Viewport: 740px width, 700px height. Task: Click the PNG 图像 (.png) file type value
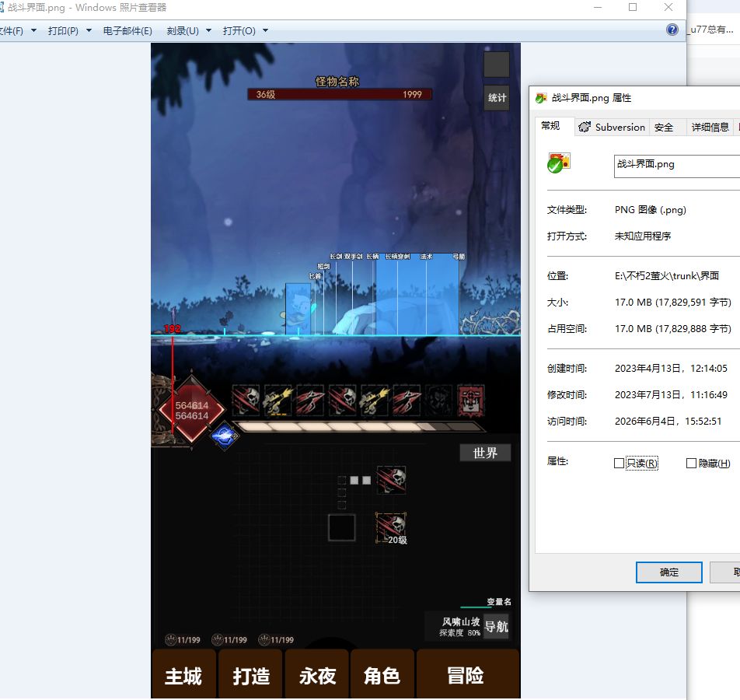click(x=650, y=210)
